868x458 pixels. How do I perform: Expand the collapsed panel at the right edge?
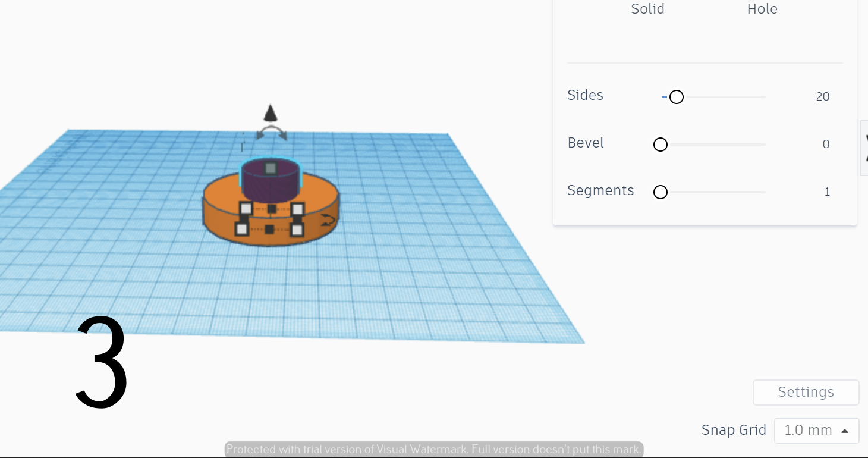tap(864, 148)
